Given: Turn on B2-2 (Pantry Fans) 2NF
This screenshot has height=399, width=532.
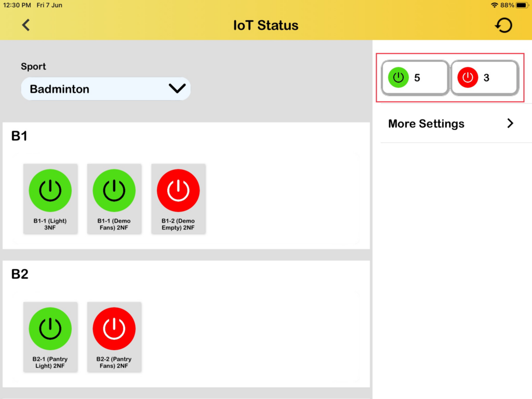Looking at the screenshot, I should point(114,329).
